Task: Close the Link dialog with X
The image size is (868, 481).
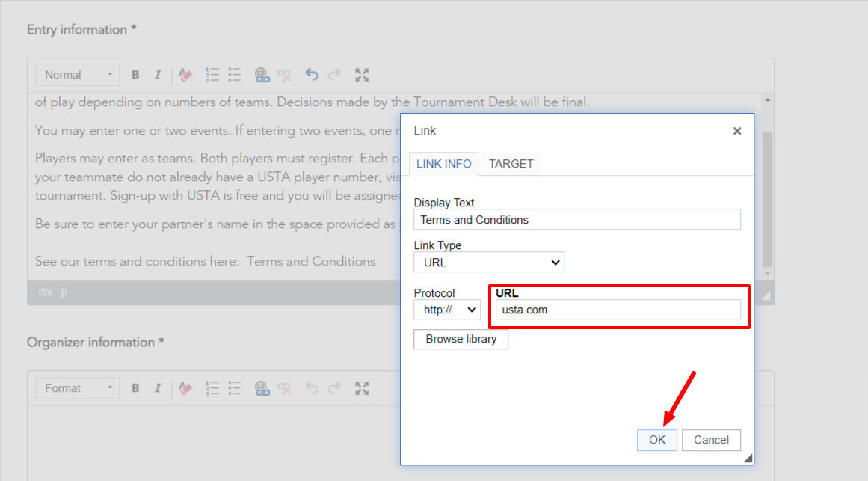Action: coord(737,132)
